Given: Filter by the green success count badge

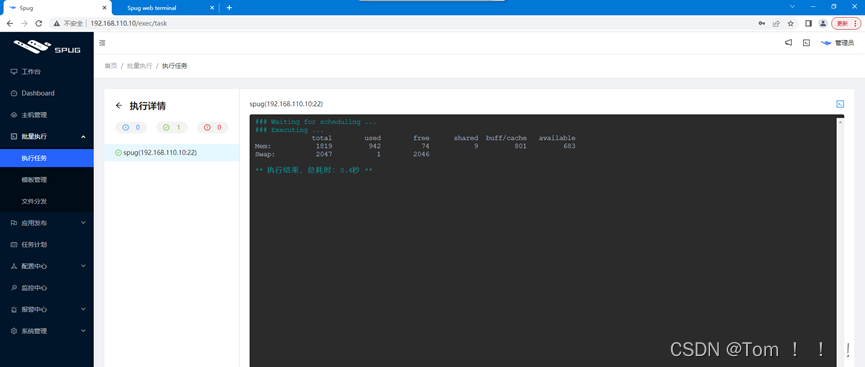Looking at the screenshot, I should (x=172, y=127).
